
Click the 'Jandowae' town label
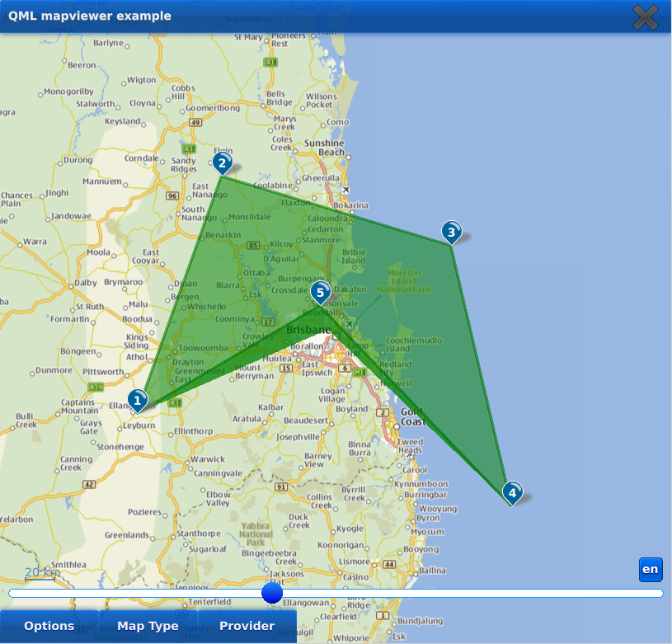point(71,216)
